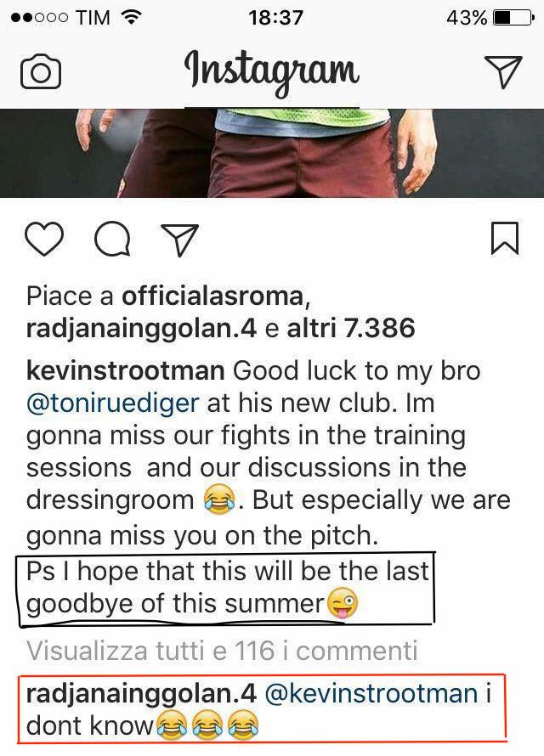Tap the cellular signal dots
The height and width of the screenshot is (756, 544).
point(39,18)
